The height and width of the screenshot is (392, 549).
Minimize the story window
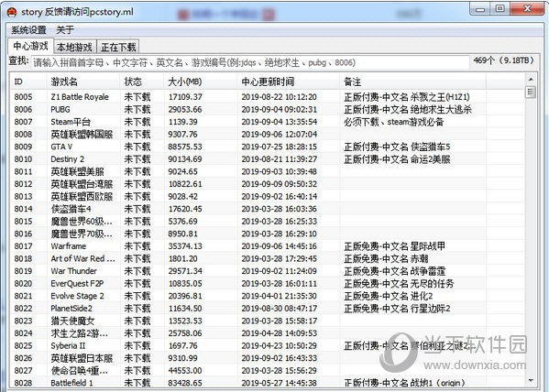coord(480,9)
